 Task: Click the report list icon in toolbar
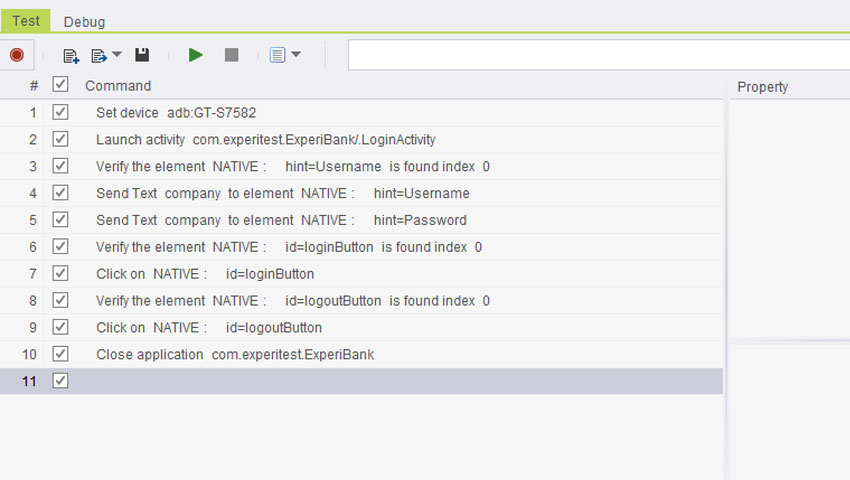pos(277,55)
